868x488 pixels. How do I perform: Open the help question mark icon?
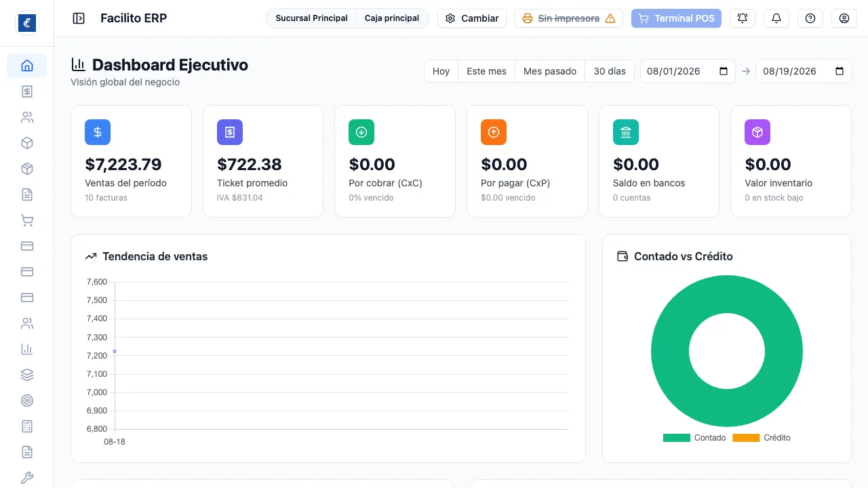[x=810, y=18]
